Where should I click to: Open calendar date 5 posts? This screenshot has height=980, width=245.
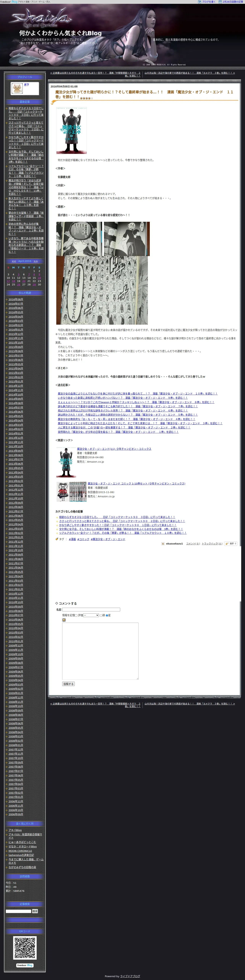pos(19,274)
